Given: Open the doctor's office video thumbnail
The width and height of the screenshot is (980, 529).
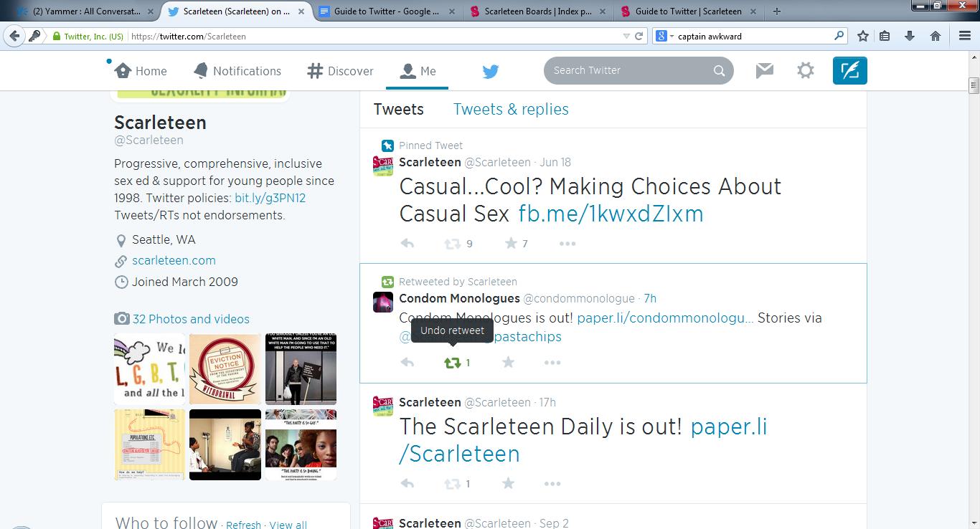Looking at the screenshot, I should coord(225,444).
